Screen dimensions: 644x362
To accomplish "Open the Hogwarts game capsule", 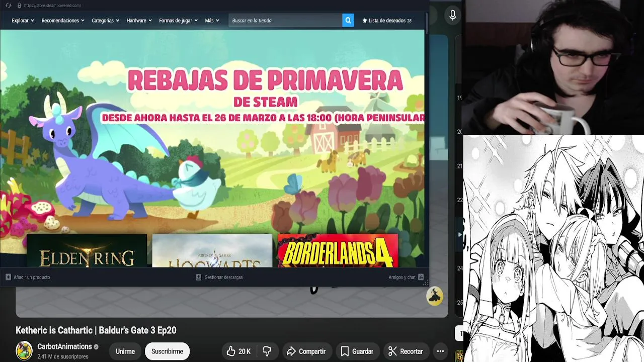I will point(212,251).
